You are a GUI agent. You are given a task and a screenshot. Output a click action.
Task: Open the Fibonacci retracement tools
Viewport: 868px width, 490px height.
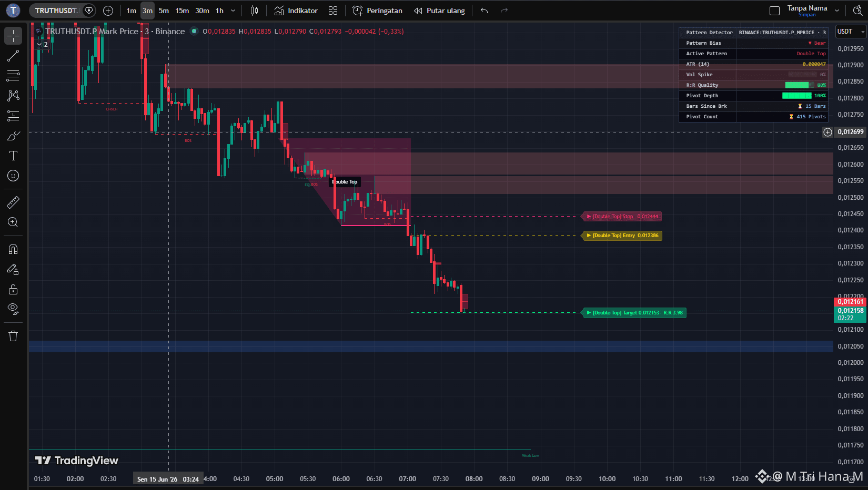point(13,76)
